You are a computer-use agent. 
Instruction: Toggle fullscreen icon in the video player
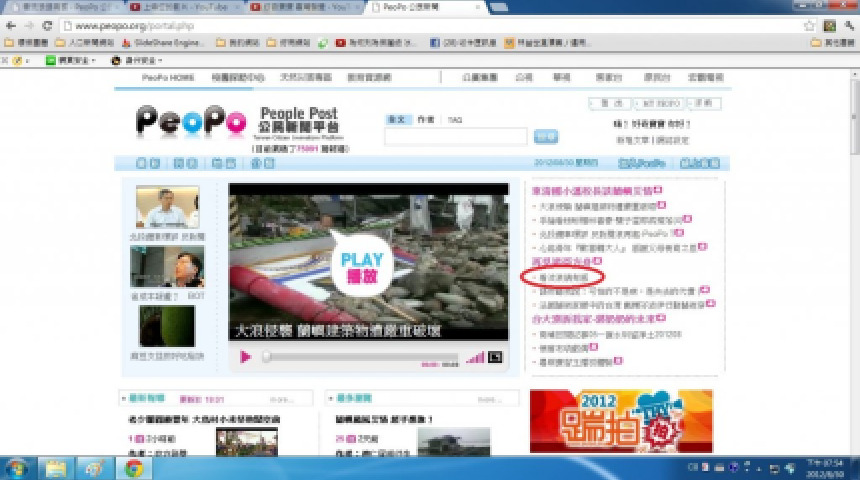tap(494, 357)
